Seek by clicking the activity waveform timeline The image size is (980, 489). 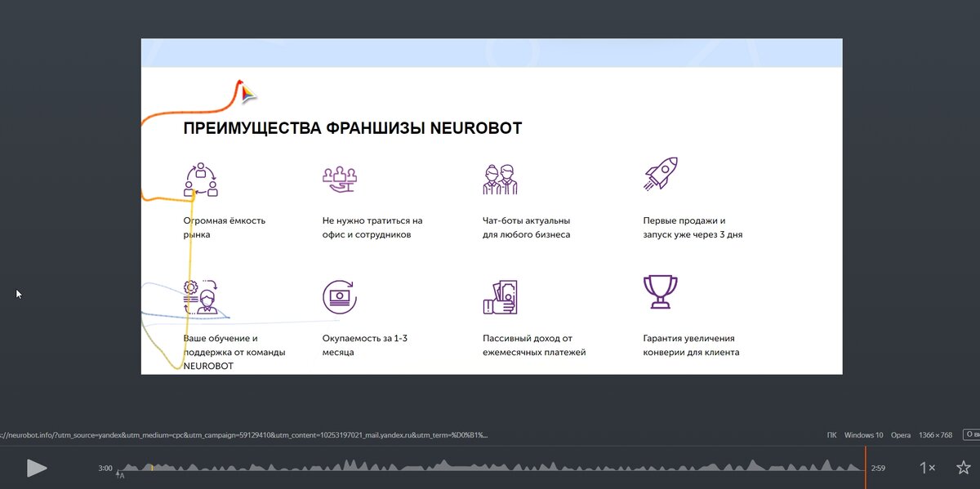click(x=490, y=466)
